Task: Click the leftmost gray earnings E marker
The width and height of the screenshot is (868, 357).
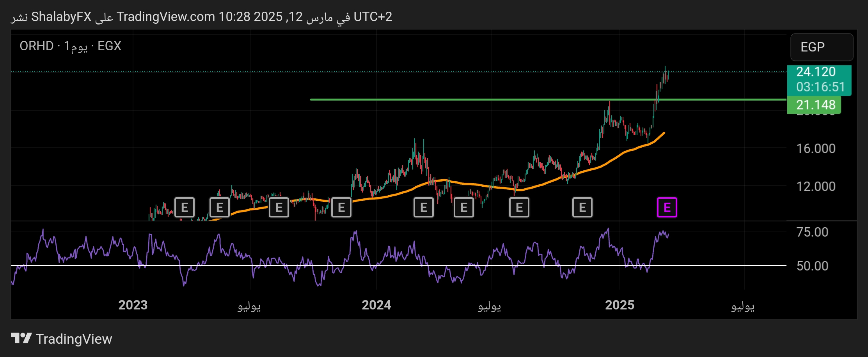Action: 185,207
